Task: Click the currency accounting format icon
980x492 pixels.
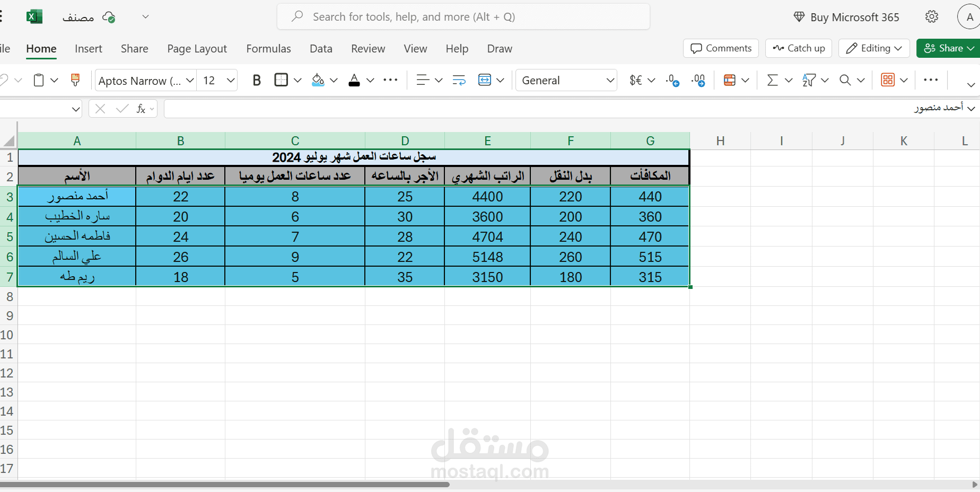Action: pos(636,80)
